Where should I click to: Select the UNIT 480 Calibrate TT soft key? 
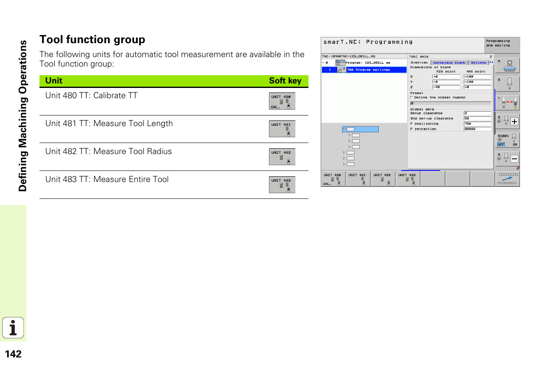(333, 179)
